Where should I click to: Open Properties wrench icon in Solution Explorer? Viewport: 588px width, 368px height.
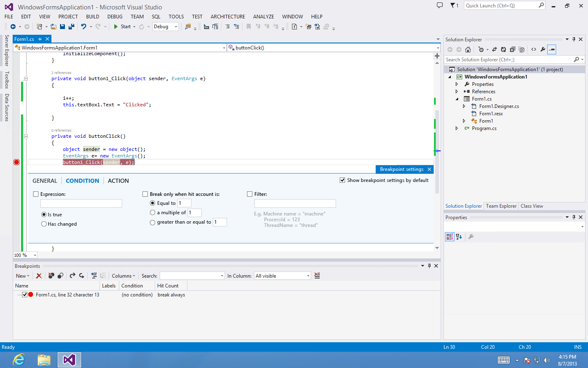543,49
